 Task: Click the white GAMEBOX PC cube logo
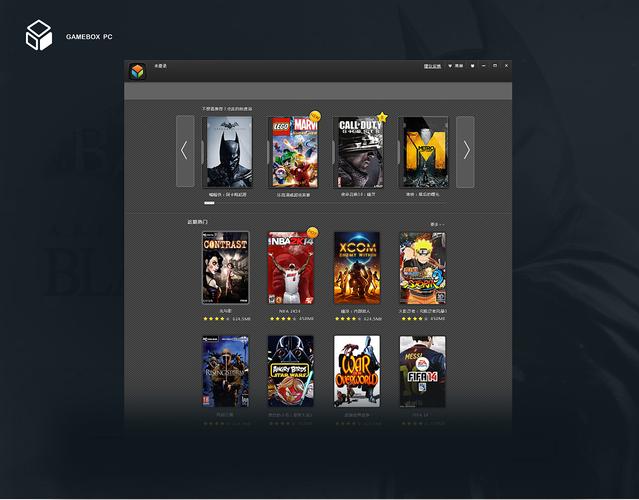(39, 35)
